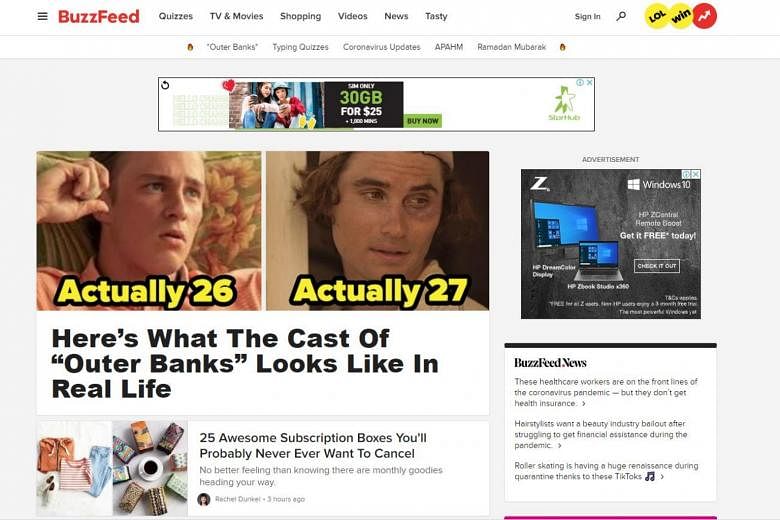The image size is (780, 520).
Task: Click the Sign In link
Action: click(x=587, y=16)
